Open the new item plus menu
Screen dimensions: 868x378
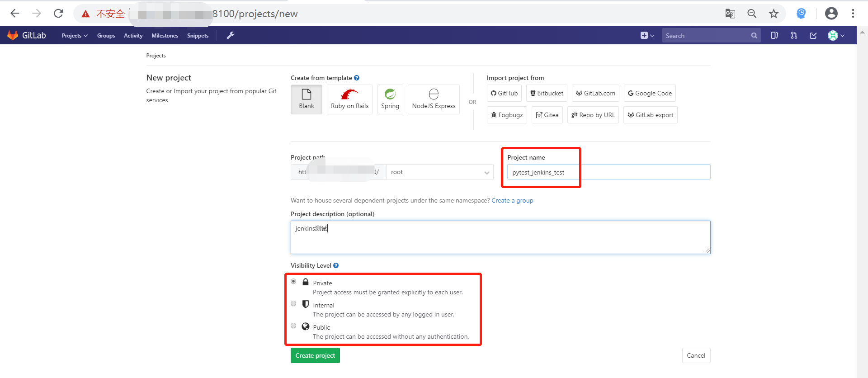[x=647, y=35]
